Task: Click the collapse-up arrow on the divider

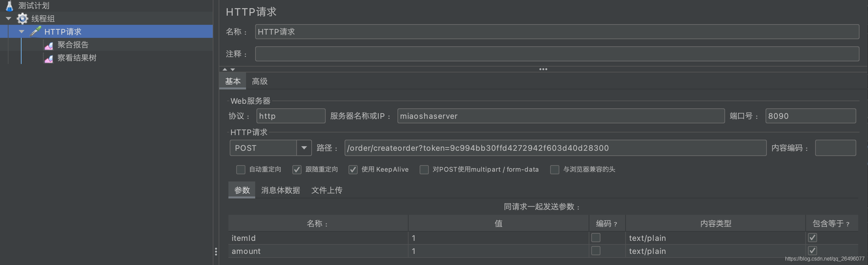Action: pos(225,70)
